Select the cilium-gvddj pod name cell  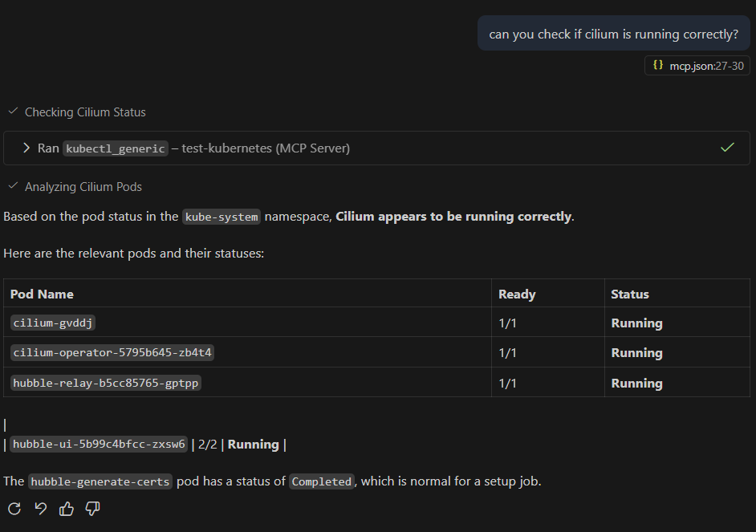point(53,323)
